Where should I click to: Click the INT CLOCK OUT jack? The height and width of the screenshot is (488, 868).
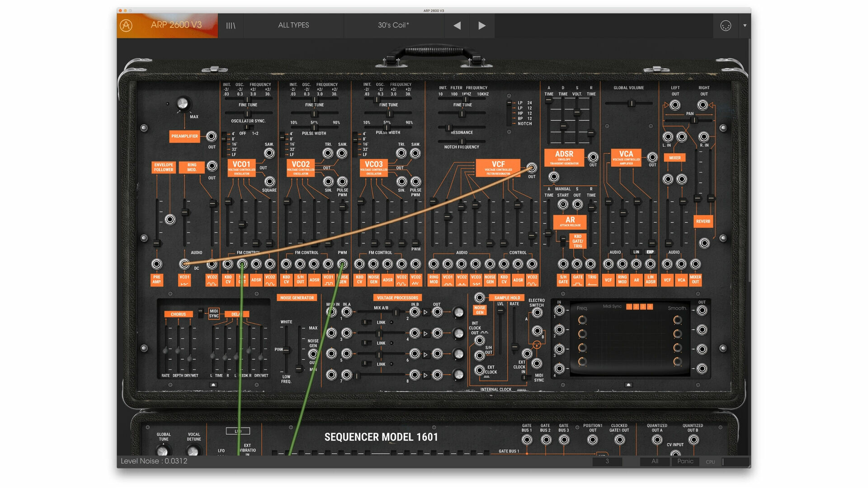click(480, 340)
